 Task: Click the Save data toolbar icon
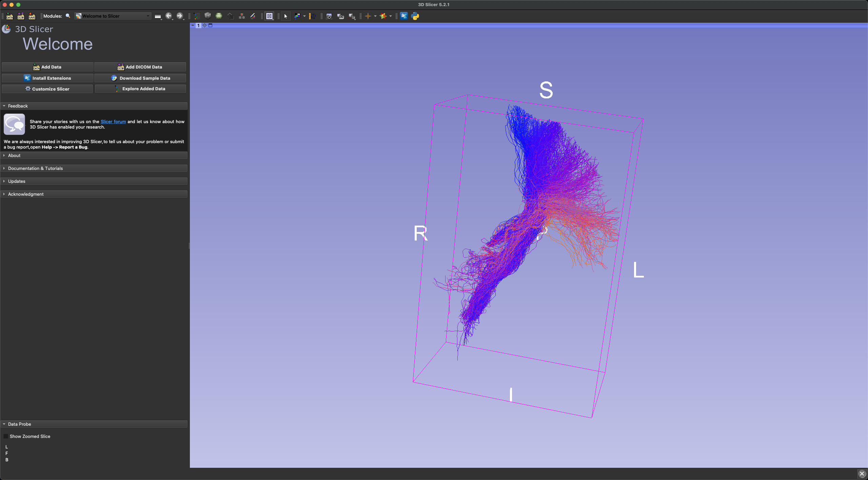[32, 16]
